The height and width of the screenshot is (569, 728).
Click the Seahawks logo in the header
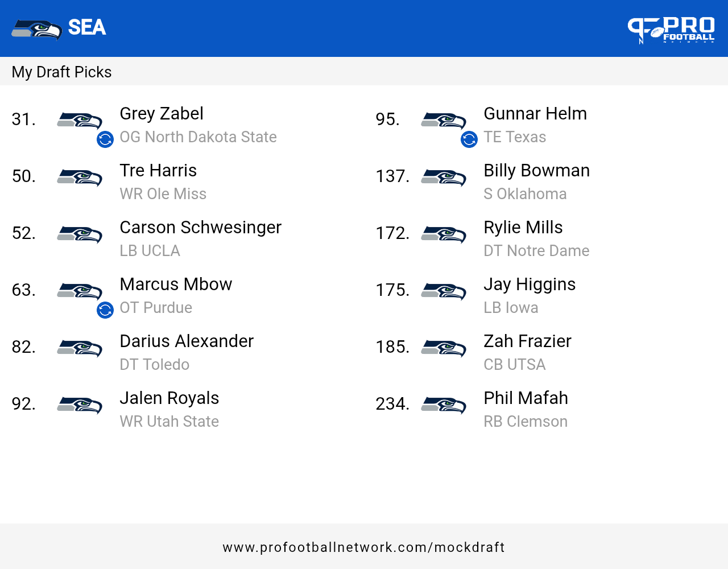click(36, 29)
